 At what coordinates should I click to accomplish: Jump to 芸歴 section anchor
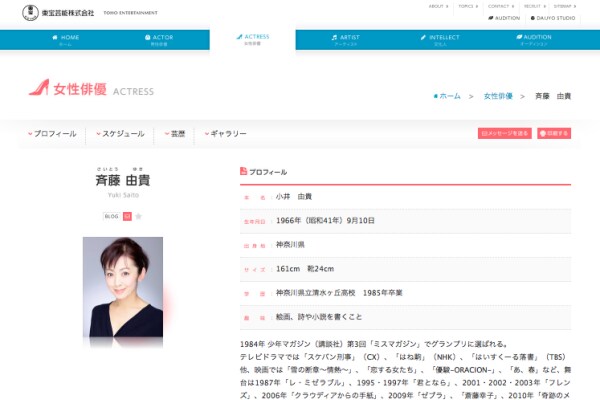[x=175, y=134]
